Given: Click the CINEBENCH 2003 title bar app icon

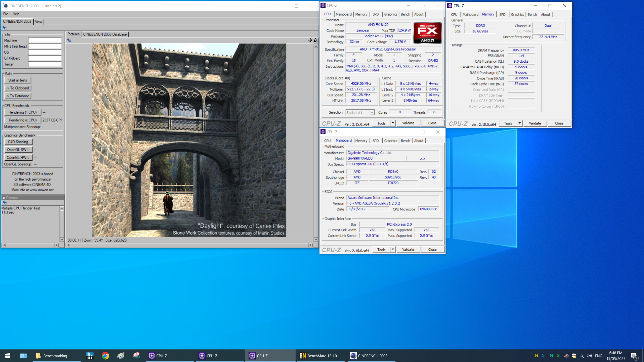Looking at the screenshot, I should pos(6,6).
